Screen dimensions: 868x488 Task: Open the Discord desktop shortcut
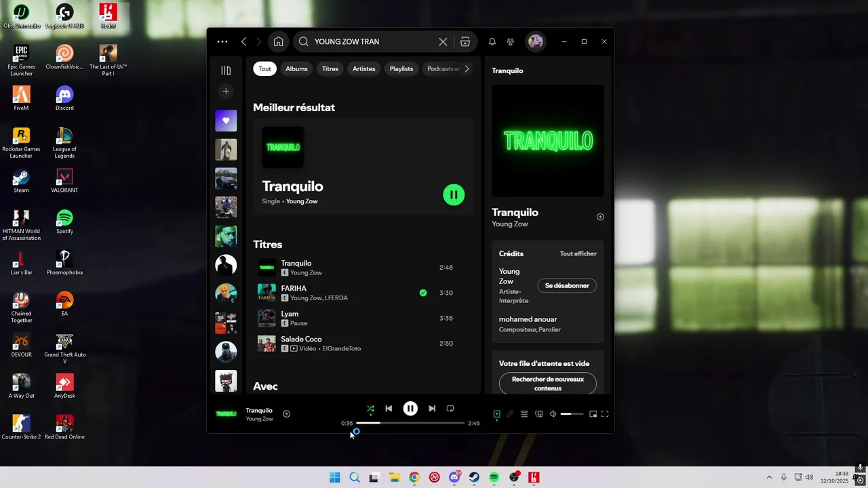[x=64, y=98]
